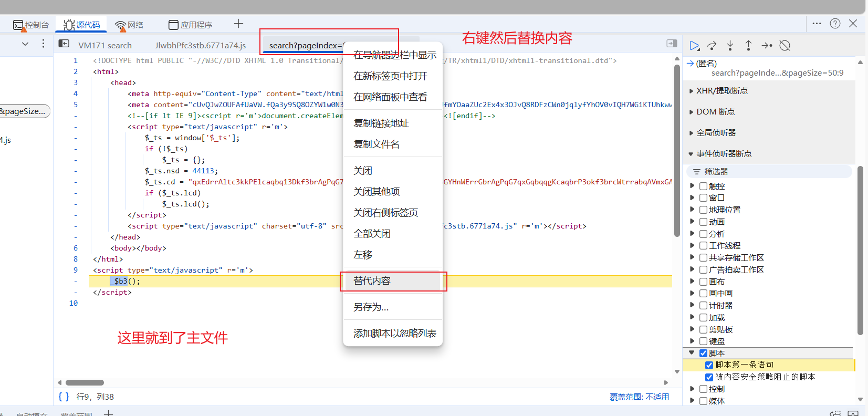The height and width of the screenshot is (416, 868).
Task: Toggle the navigator sidebar icon
Action: click(x=64, y=44)
